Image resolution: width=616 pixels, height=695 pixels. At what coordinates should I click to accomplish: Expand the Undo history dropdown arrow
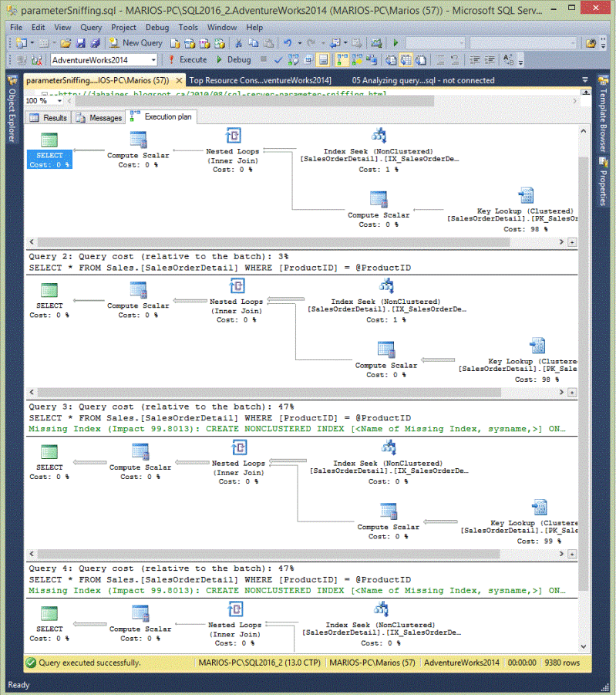coord(300,43)
